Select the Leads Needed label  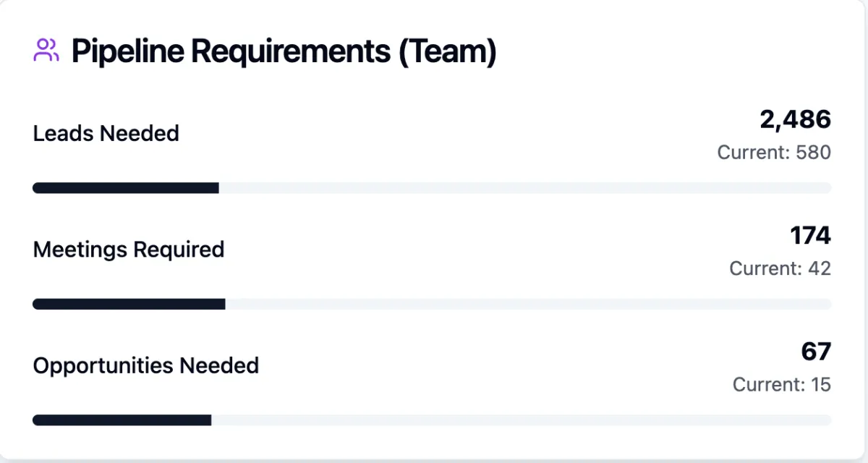tap(106, 134)
